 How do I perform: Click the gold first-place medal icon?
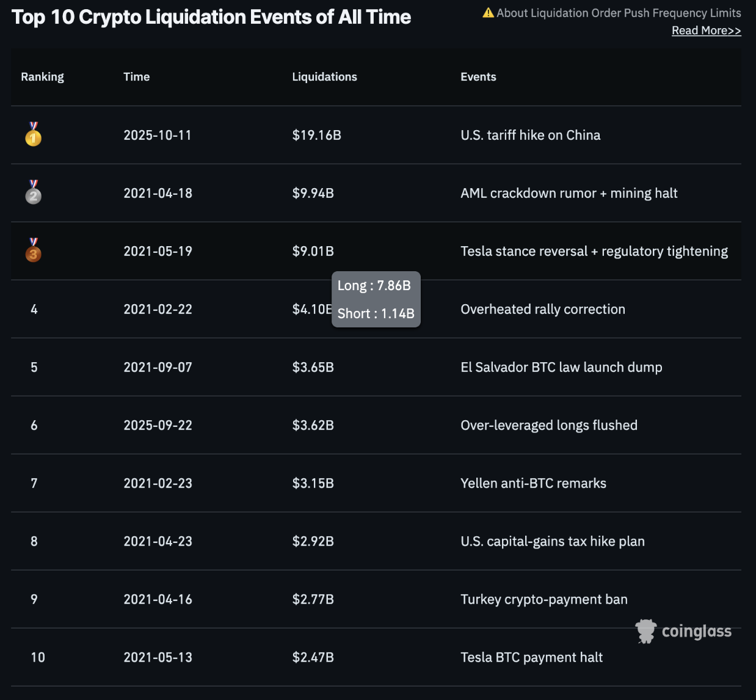34,134
